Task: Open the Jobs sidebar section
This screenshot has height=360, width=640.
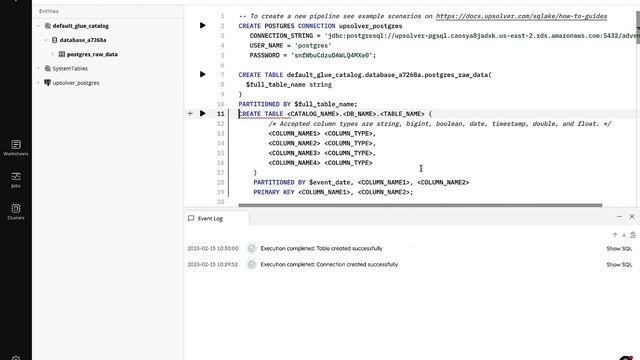Action: [16, 180]
